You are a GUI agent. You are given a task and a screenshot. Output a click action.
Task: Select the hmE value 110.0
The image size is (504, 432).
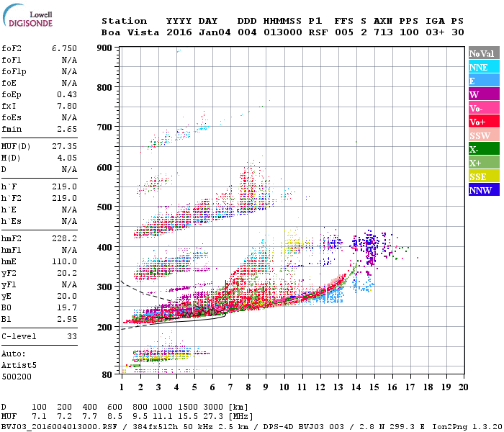pyautogui.click(x=64, y=261)
